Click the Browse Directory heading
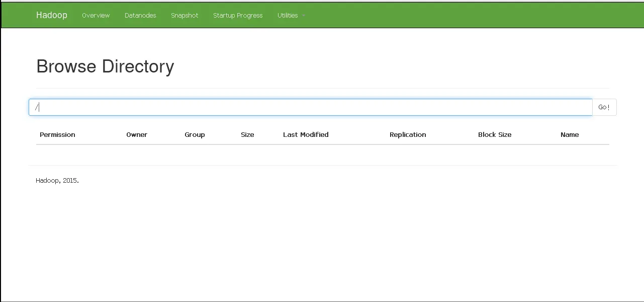The image size is (644, 302). (x=105, y=66)
